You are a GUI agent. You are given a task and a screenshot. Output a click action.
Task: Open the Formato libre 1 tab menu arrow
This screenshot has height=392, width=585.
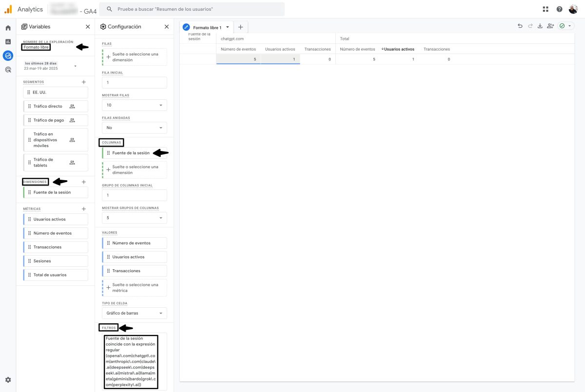[228, 27]
